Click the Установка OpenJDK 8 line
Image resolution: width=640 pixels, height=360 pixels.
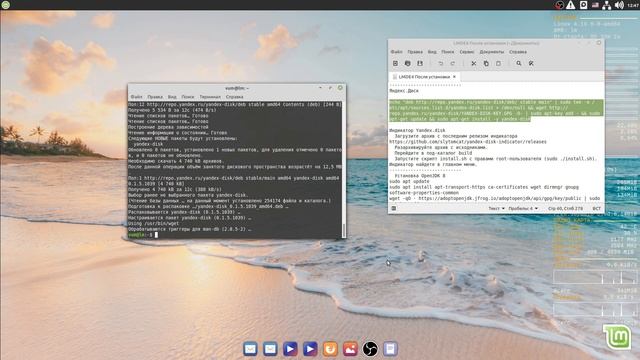tap(420, 176)
